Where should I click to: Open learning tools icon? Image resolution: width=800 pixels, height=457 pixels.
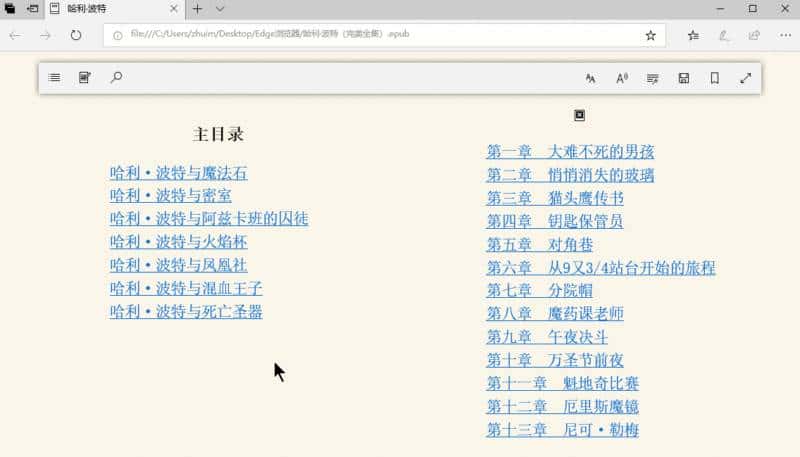pyautogui.click(x=653, y=78)
